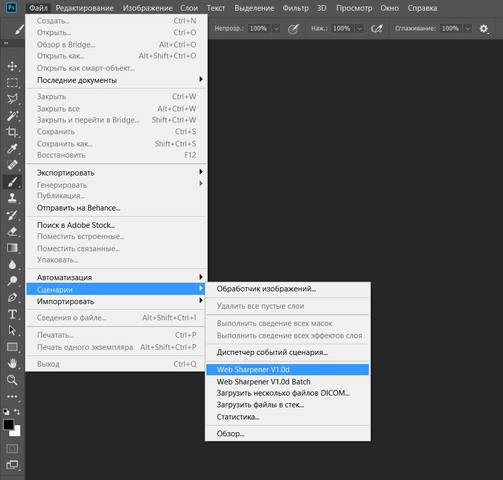Run Web Sharpener V1.0d script
Viewport: 503px width, 480px height.
click(x=288, y=370)
